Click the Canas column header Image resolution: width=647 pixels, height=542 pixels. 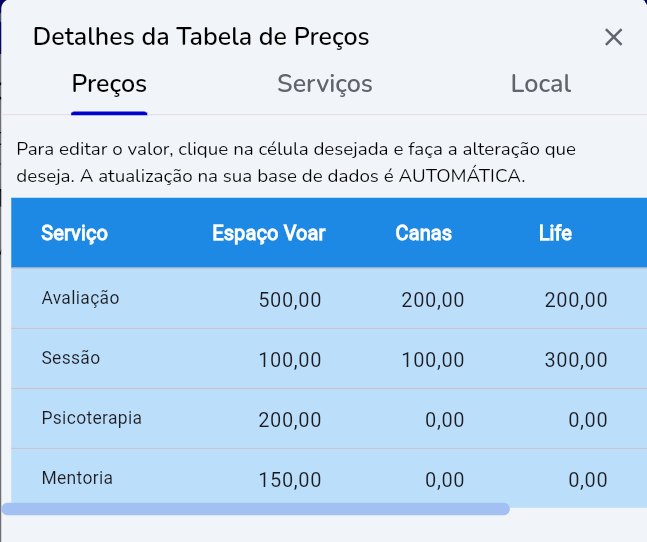point(423,234)
